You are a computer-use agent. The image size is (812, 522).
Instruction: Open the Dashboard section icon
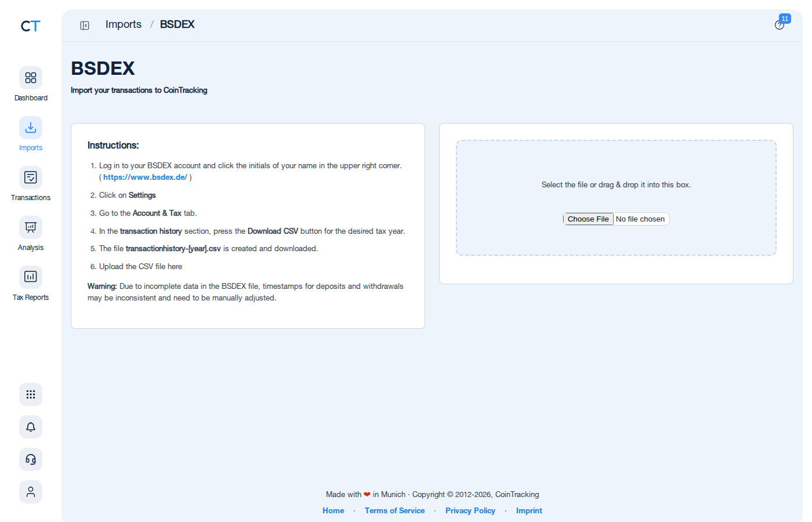[31, 78]
